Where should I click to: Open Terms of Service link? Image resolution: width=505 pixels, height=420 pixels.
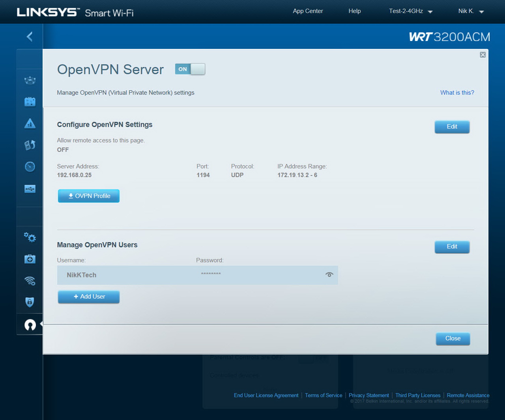324,395
